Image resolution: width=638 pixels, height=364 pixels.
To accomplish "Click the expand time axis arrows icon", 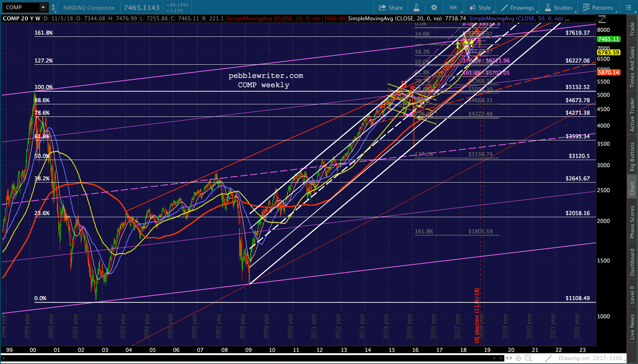I will [x=509, y=358].
